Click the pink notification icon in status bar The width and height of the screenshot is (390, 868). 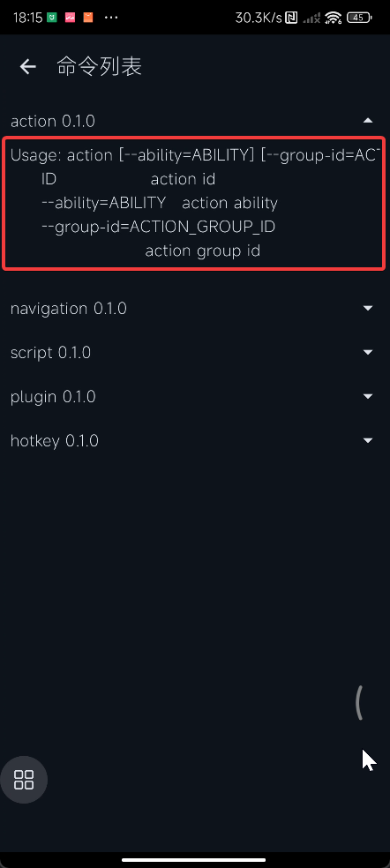pyautogui.click(x=71, y=17)
